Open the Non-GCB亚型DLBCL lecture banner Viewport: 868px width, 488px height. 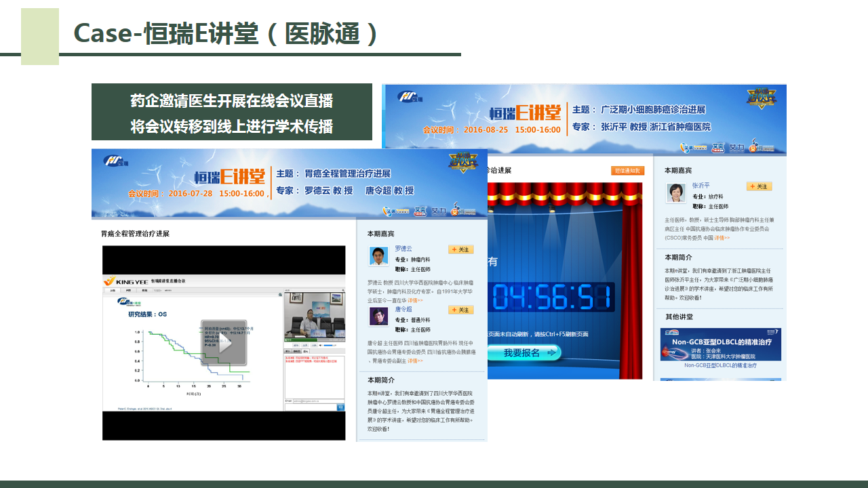(720, 344)
